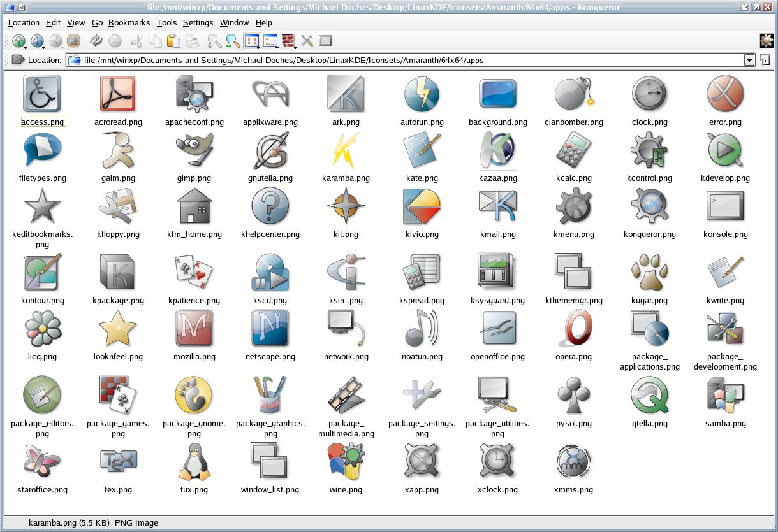This screenshot has height=532, width=778.
Task: Select the autorun.png lightning icon
Action: point(422,94)
